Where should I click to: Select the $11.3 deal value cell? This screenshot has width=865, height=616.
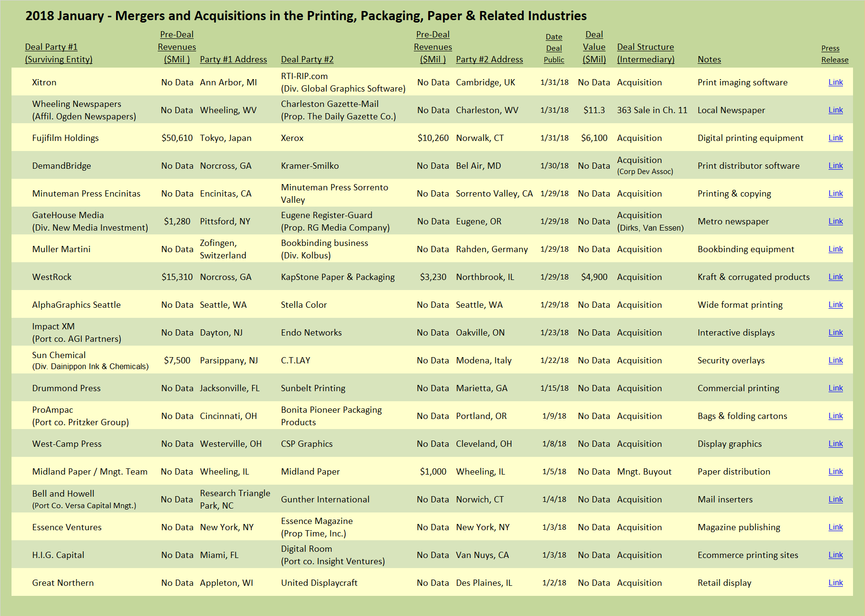594,110
